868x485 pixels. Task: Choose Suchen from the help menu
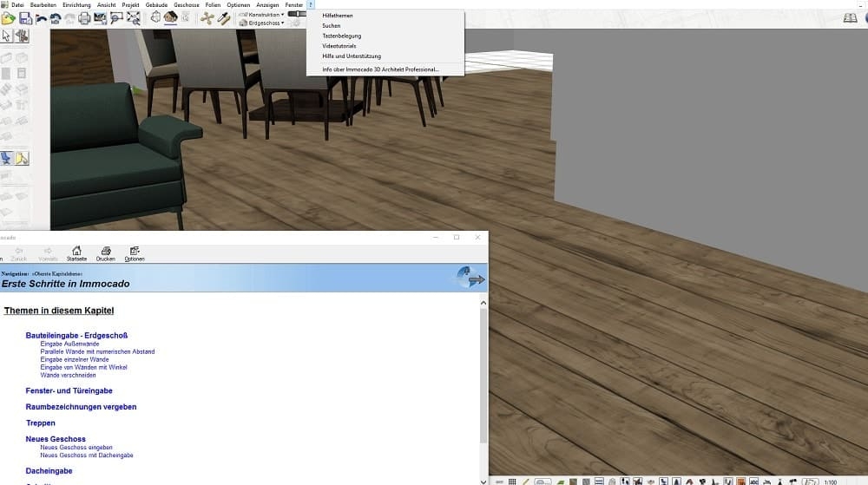385,25
